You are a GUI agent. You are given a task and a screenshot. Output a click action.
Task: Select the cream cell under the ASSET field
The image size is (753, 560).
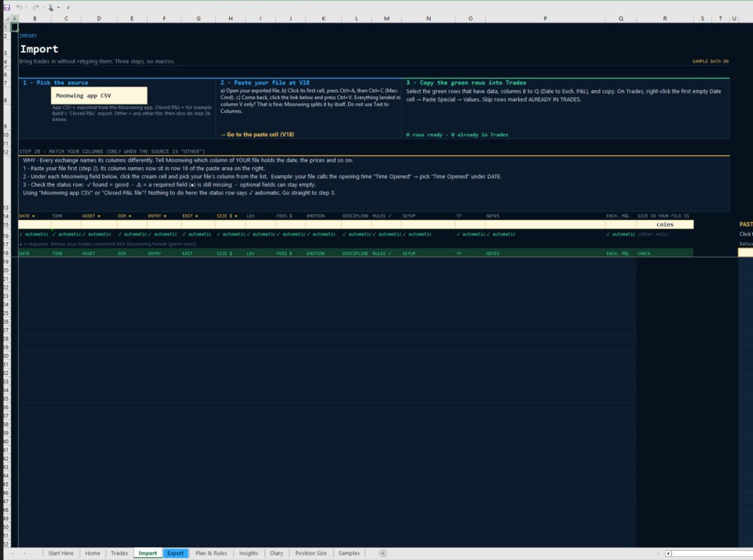[99, 224]
